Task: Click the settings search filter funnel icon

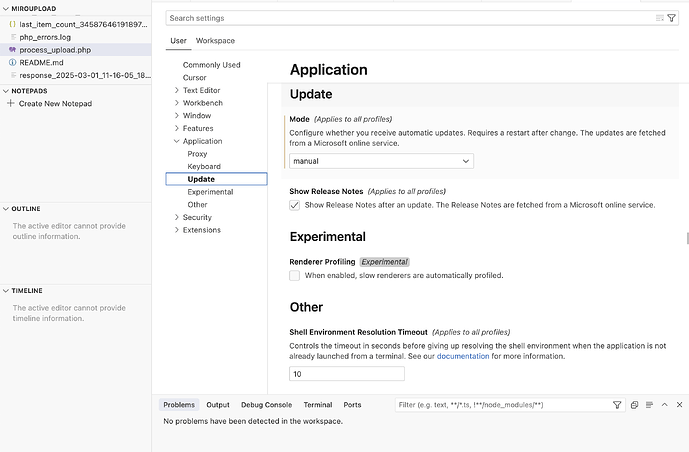Action: pyautogui.click(x=671, y=18)
